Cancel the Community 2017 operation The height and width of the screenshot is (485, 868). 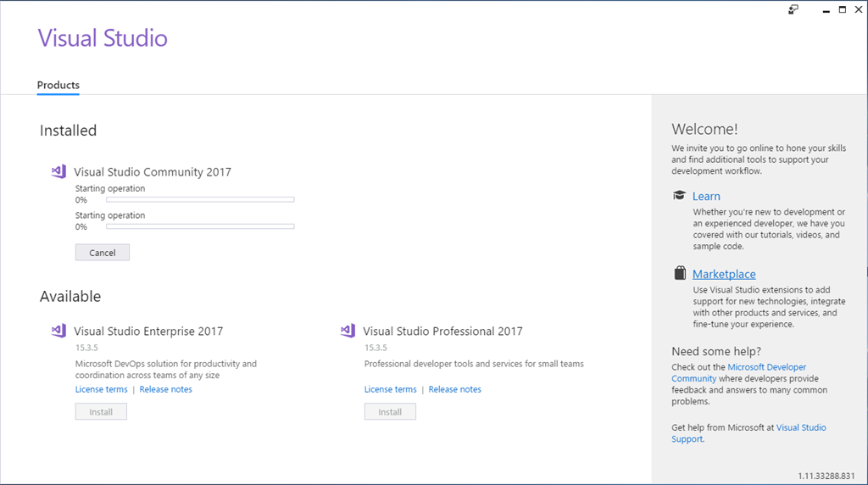click(x=102, y=253)
